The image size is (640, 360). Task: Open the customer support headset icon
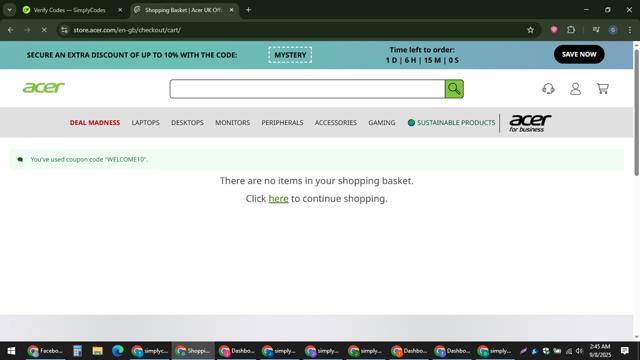coord(548,89)
